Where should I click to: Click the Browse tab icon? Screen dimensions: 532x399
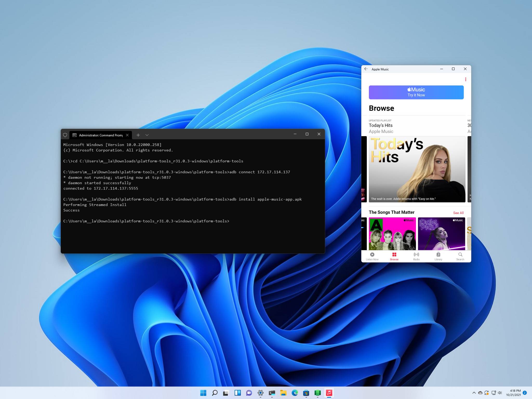(394, 255)
